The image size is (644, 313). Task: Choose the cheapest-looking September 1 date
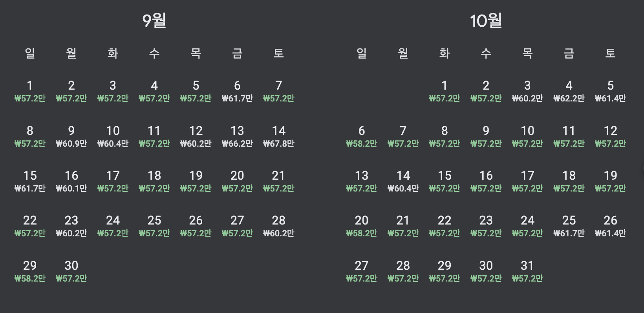click(x=30, y=90)
